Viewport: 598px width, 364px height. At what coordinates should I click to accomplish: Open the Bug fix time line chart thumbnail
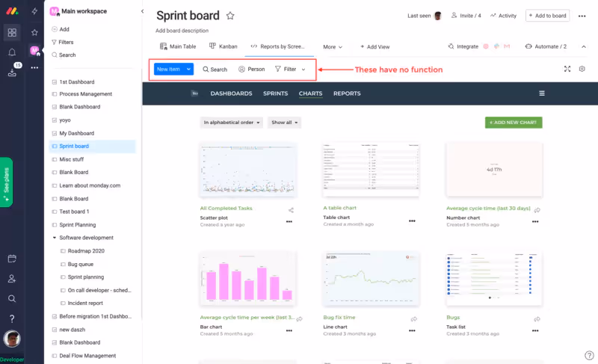(371, 279)
